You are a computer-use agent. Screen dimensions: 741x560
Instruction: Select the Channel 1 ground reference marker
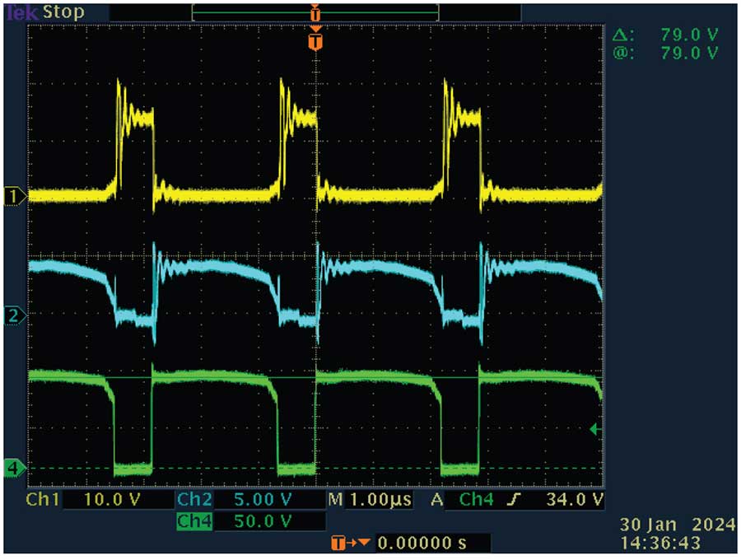pyautogui.click(x=13, y=195)
